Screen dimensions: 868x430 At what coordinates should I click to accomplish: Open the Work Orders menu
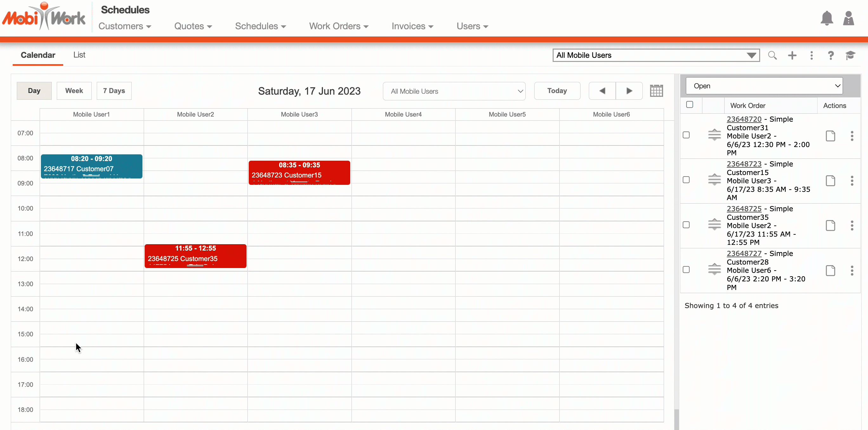(339, 26)
